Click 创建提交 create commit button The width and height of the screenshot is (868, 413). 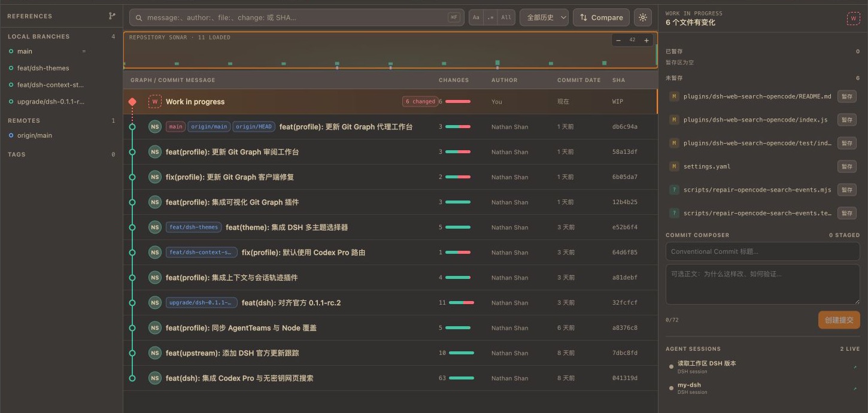click(x=839, y=320)
